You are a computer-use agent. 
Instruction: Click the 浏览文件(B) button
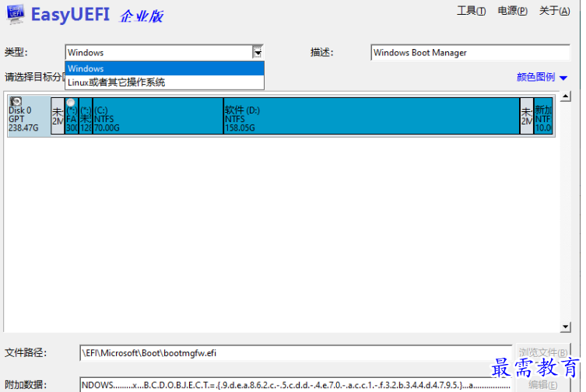point(543,352)
